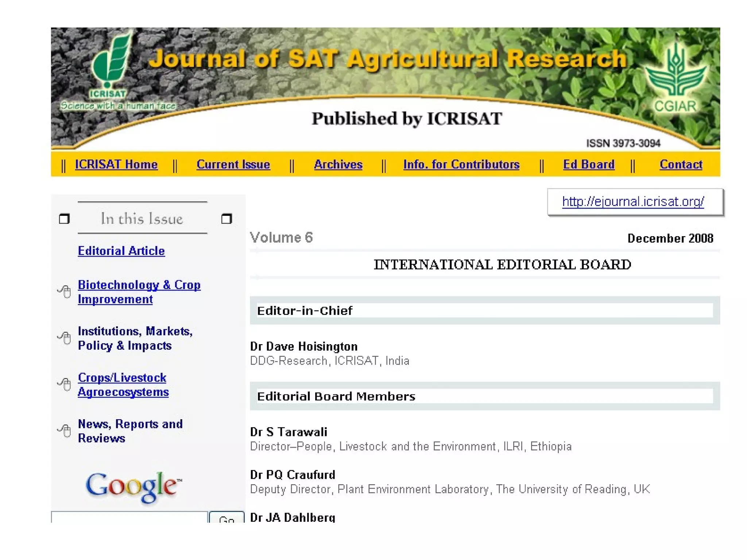Click square icon left of In this Issue
The image size is (747, 560).
[x=64, y=219]
